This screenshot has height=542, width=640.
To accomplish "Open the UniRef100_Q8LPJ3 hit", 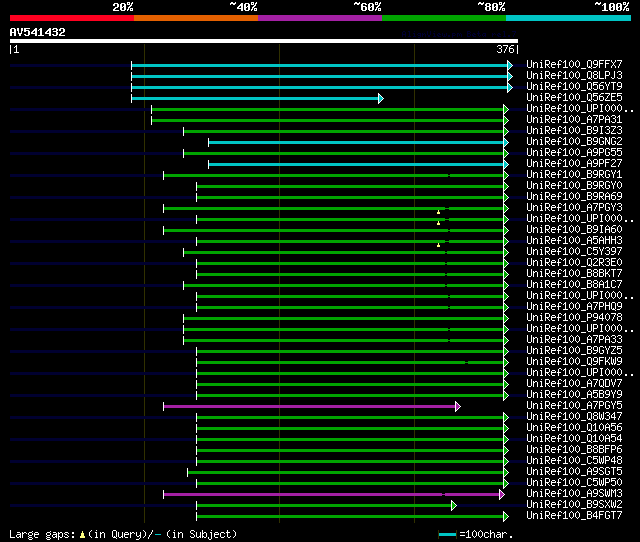I will tap(574, 76).
